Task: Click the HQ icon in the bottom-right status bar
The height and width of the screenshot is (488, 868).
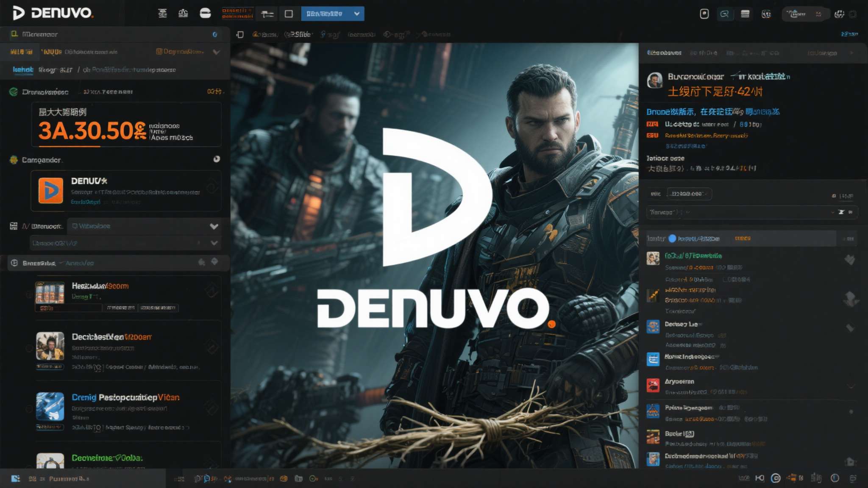Action: [759, 478]
